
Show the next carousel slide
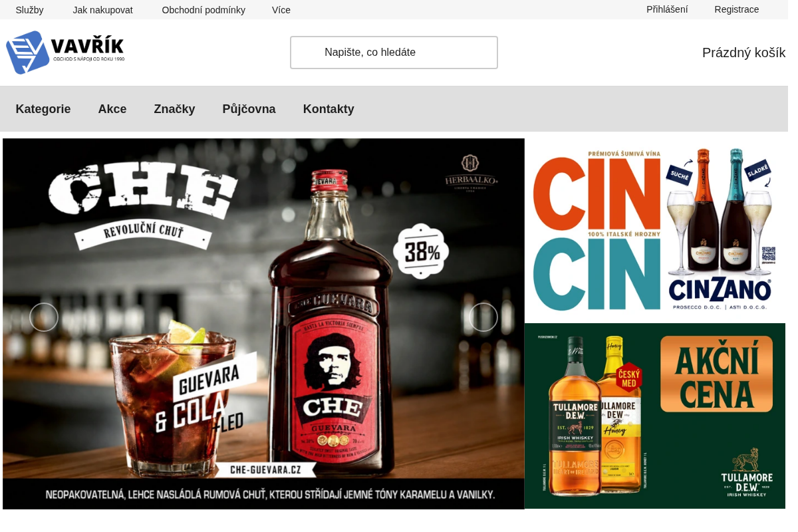(483, 317)
